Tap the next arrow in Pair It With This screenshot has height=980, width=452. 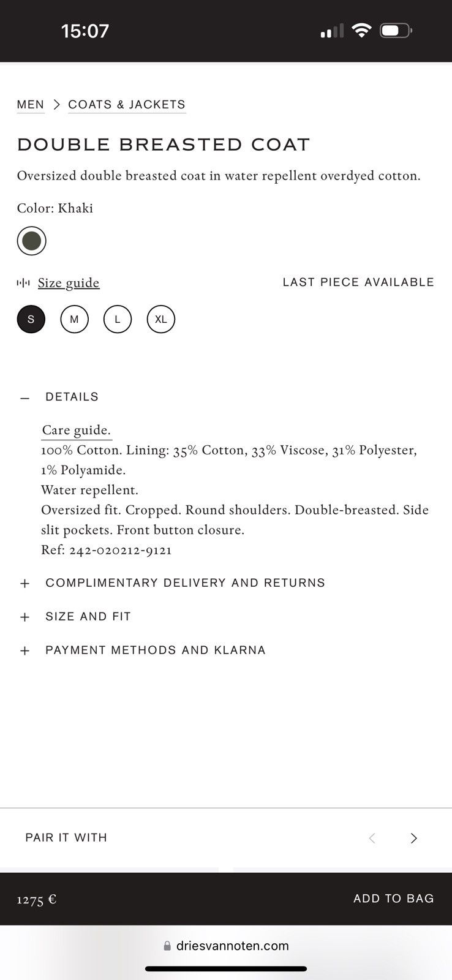414,838
